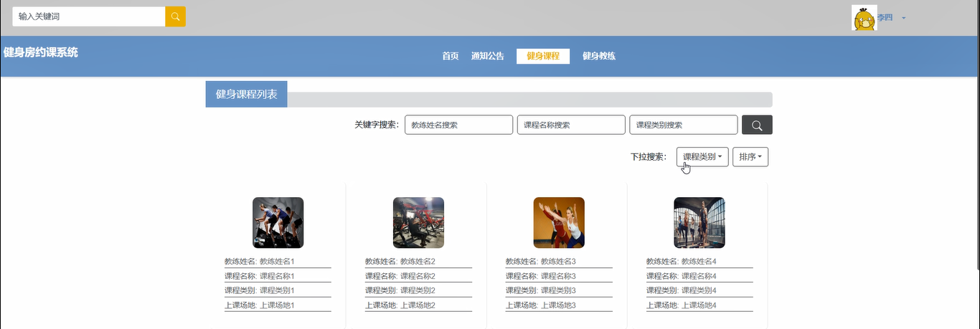The image size is (980, 329).
Task: Click the 健身课程列表 heading tab
Action: (x=247, y=94)
